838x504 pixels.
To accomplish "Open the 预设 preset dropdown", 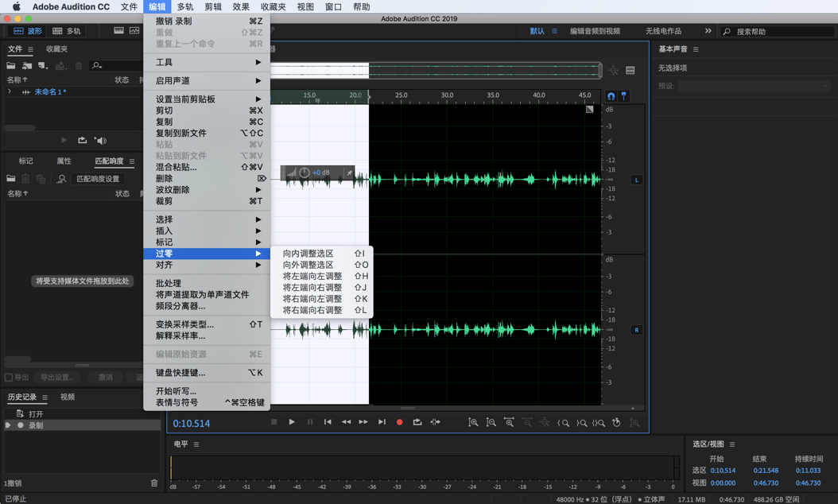I will (754, 86).
